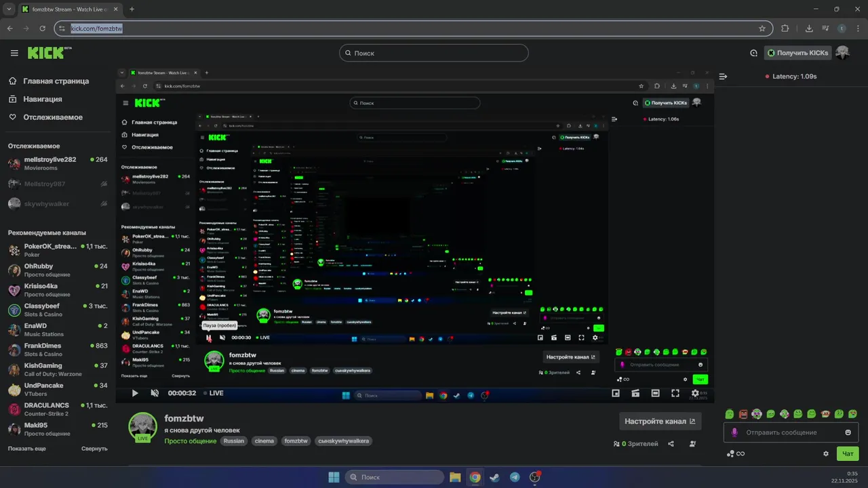Click the share icon under Настройте канал
Viewport: 868px width, 488px height.
coord(671,444)
